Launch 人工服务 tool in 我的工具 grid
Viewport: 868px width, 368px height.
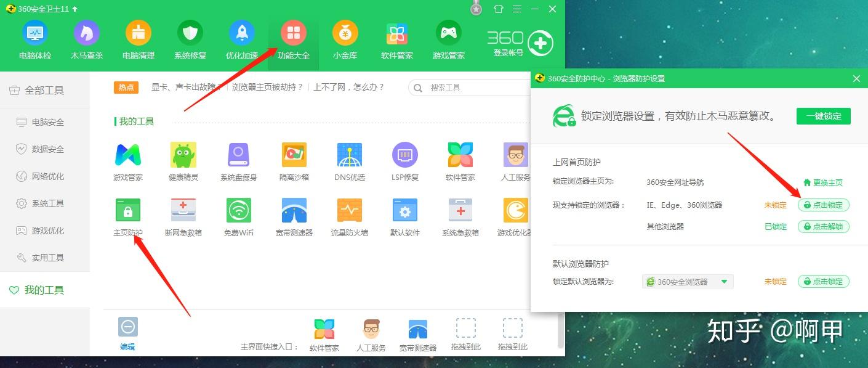coord(515,163)
